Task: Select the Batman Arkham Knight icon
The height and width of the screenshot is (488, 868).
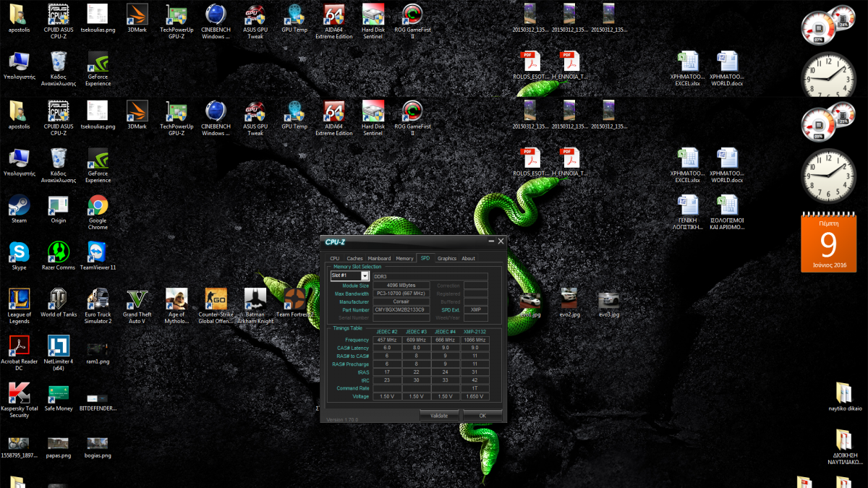Action: click(x=255, y=306)
